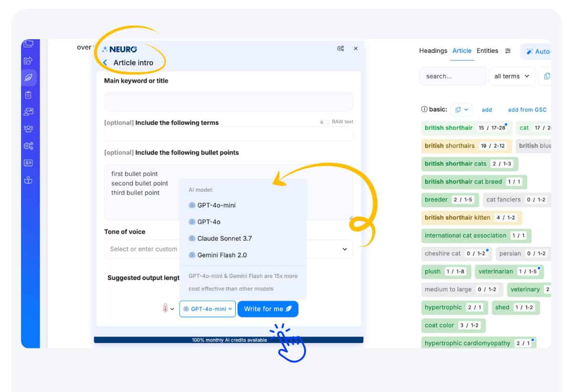Open NEURO panel settings gear icon
The width and height of the screenshot is (574, 392).
(x=341, y=48)
